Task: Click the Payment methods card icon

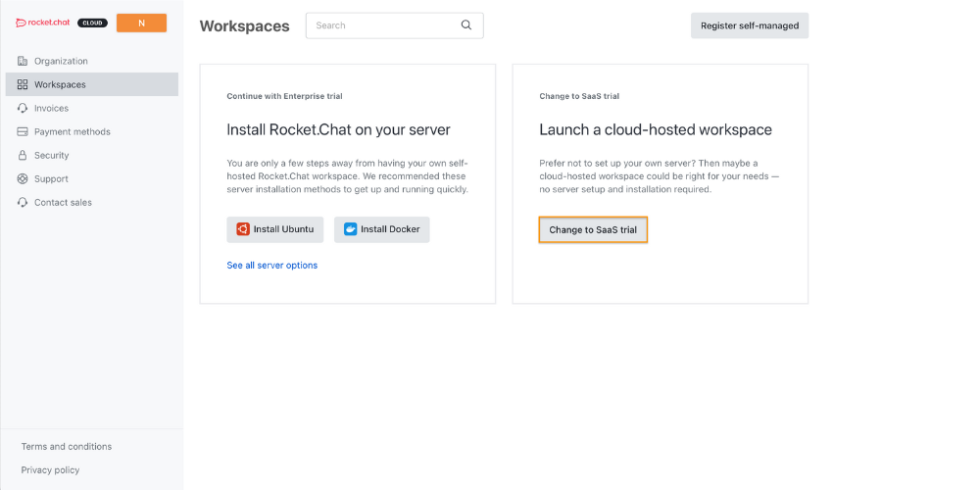Action: pos(23,132)
